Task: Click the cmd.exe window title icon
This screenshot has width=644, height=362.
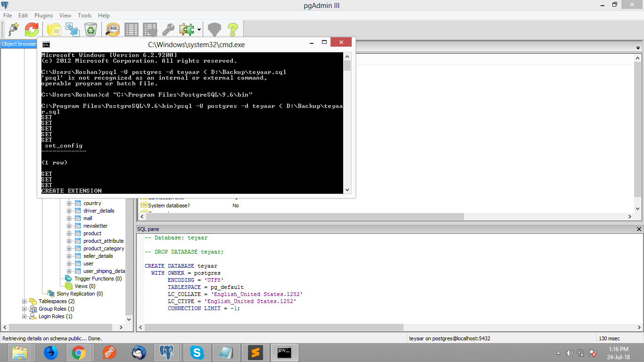Action: pyautogui.click(x=46, y=45)
